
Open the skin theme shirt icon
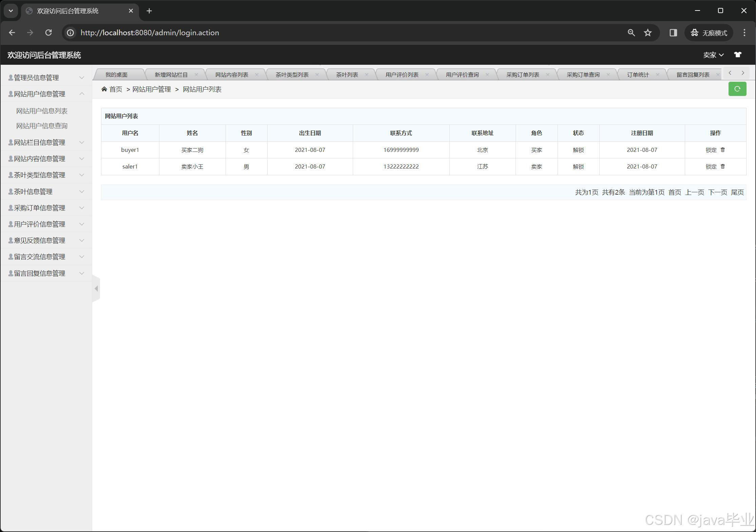737,55
